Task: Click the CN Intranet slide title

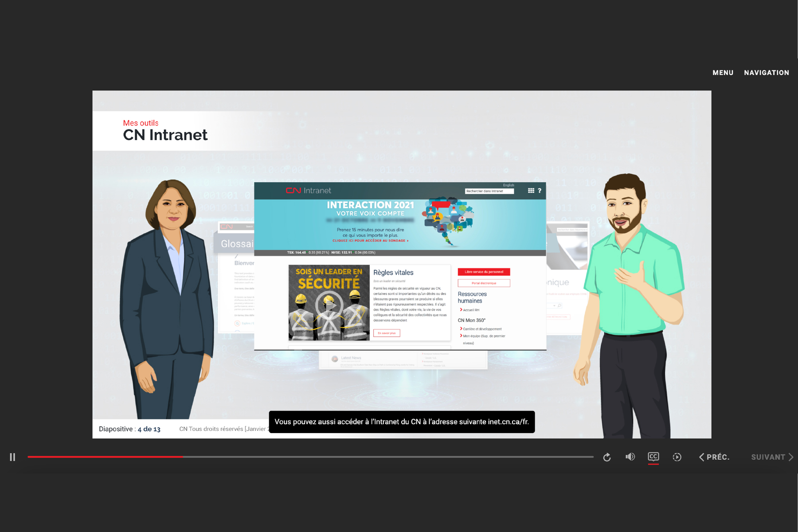Action: 165,135
